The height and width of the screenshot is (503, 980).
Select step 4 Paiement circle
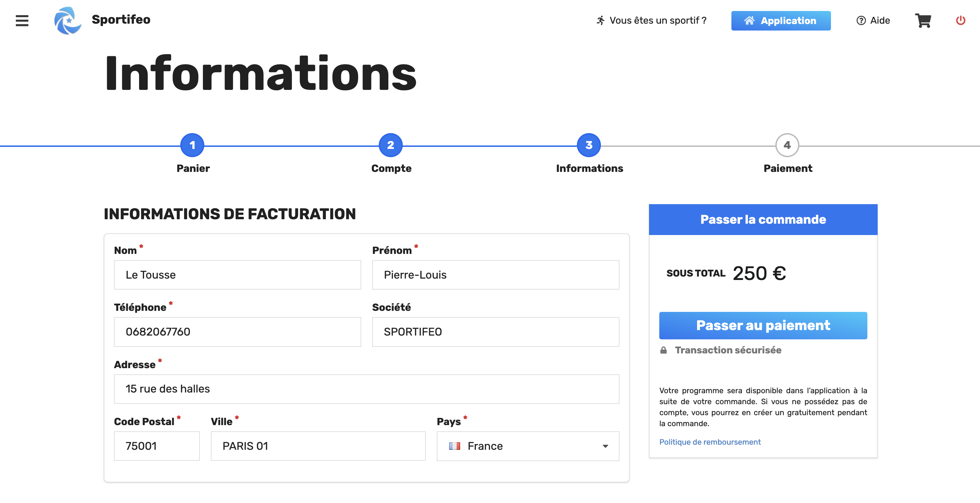click(x=787, y=145)
